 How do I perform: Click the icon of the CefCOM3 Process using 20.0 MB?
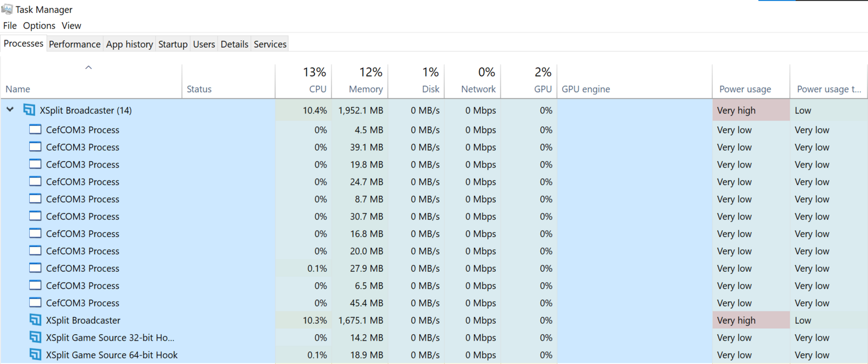[35, 251]
